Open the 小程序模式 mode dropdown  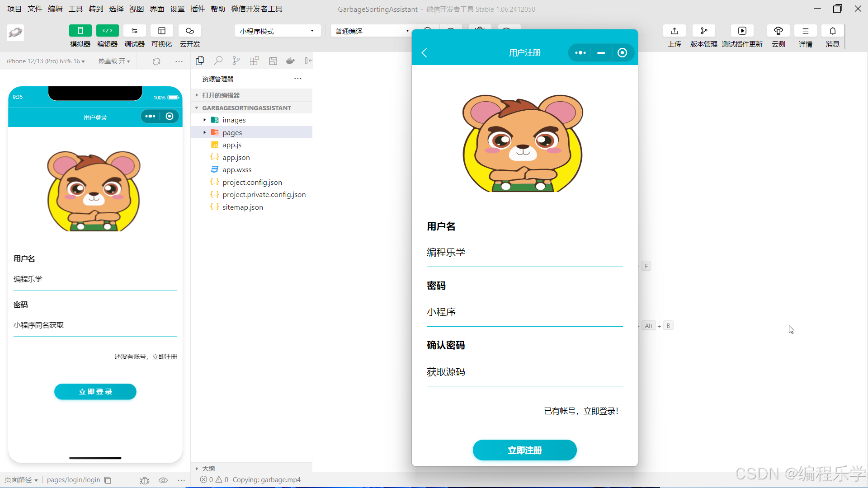click(x=277, y=31)
